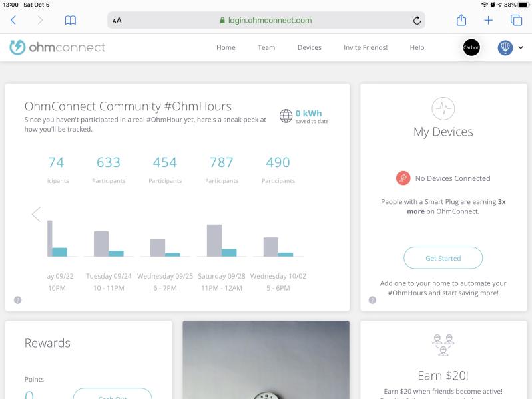The width and height of the screenshot is (532, 399).
Task: Open the Devices menu item
Action: coord(310,47)
